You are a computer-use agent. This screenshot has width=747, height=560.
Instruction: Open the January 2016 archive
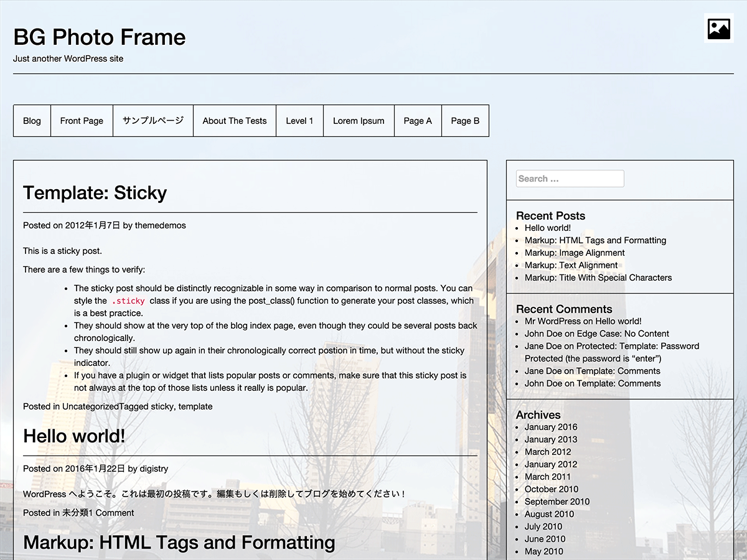point(550,427)
